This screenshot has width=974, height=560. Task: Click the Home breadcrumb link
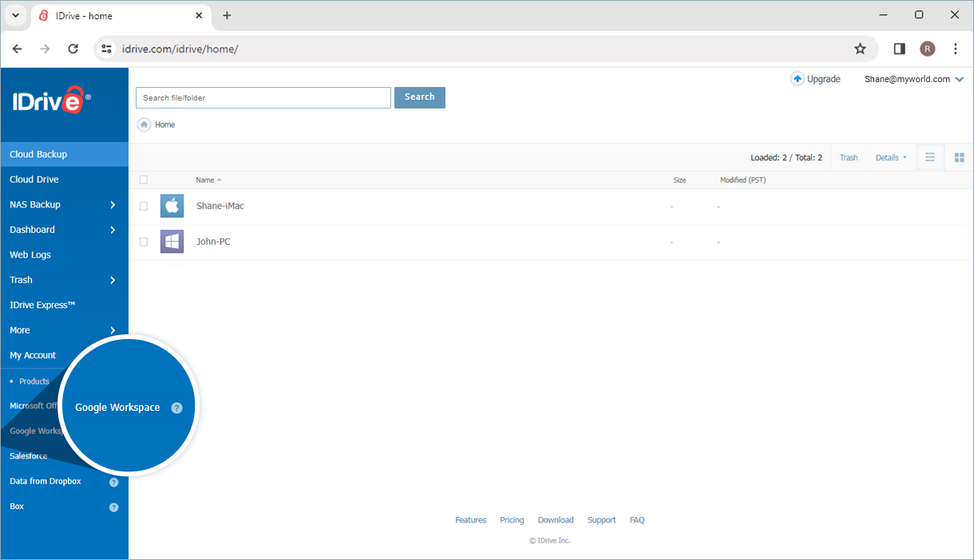[x=165, y=124]
